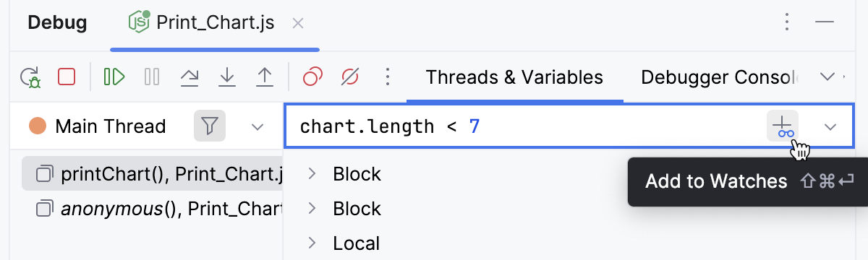Toggle the thread filter funnel button

pos(210,126)
